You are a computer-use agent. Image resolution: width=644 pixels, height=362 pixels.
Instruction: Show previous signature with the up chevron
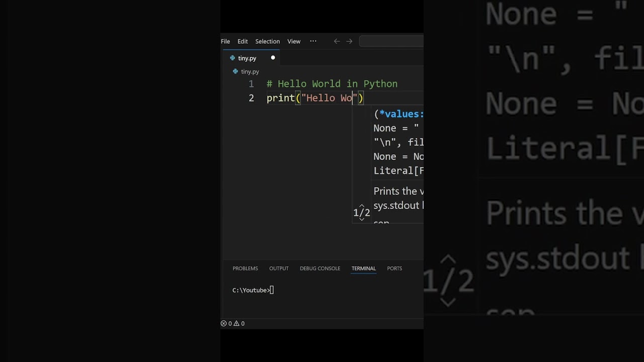[x=361, y=206]
